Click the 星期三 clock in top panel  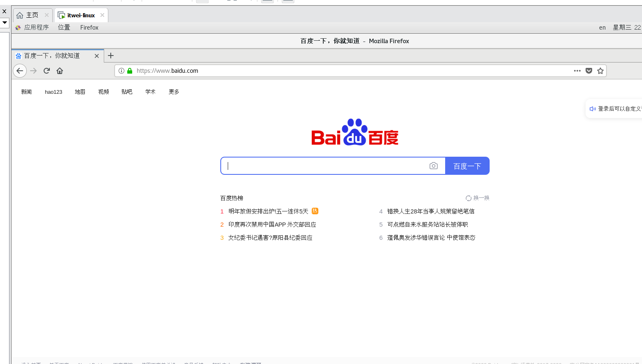pyautogui.click(x=627, y=28)
